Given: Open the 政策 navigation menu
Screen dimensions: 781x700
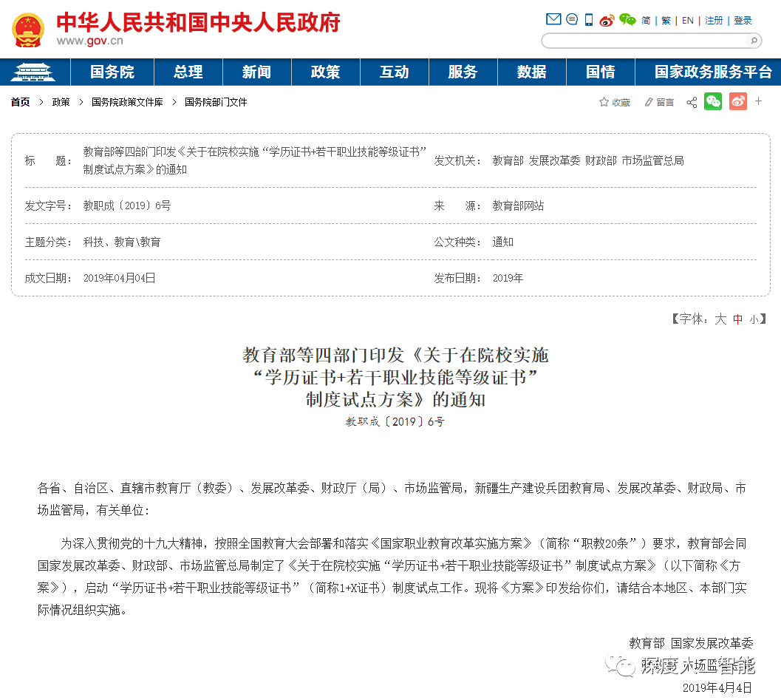Looking at the screenshot, I should [x=325, y=72].
